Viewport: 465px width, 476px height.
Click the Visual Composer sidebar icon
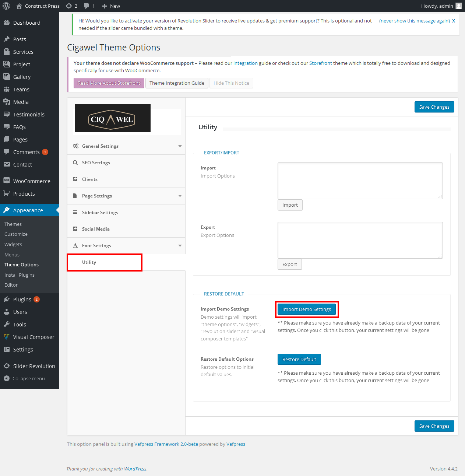point(7,337)
